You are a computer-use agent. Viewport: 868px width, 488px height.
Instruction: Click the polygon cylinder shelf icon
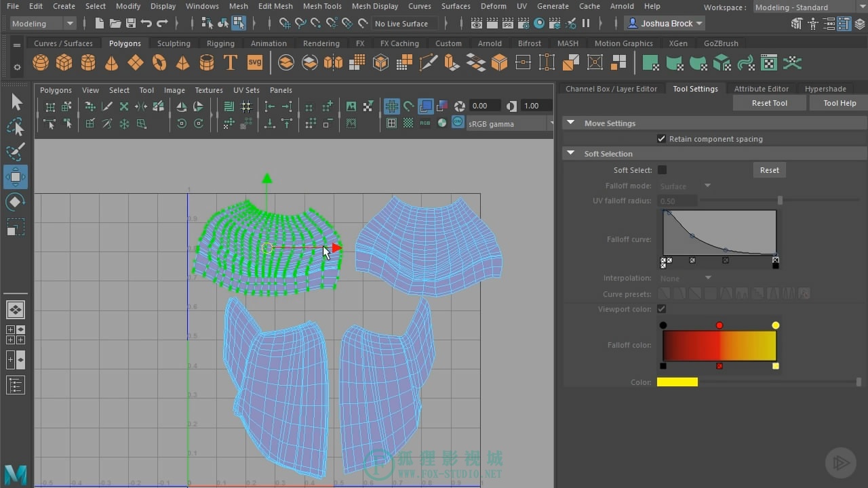pos(88,63)
